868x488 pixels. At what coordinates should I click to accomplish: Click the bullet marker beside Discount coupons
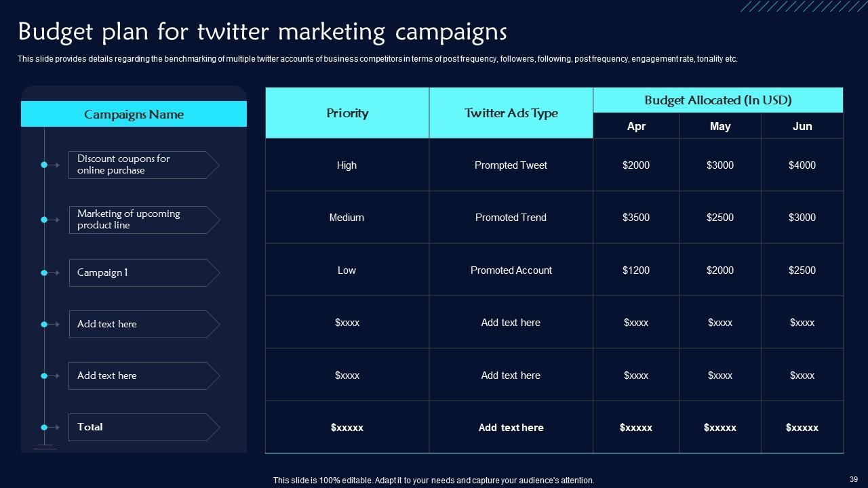[x=45, y=165]
